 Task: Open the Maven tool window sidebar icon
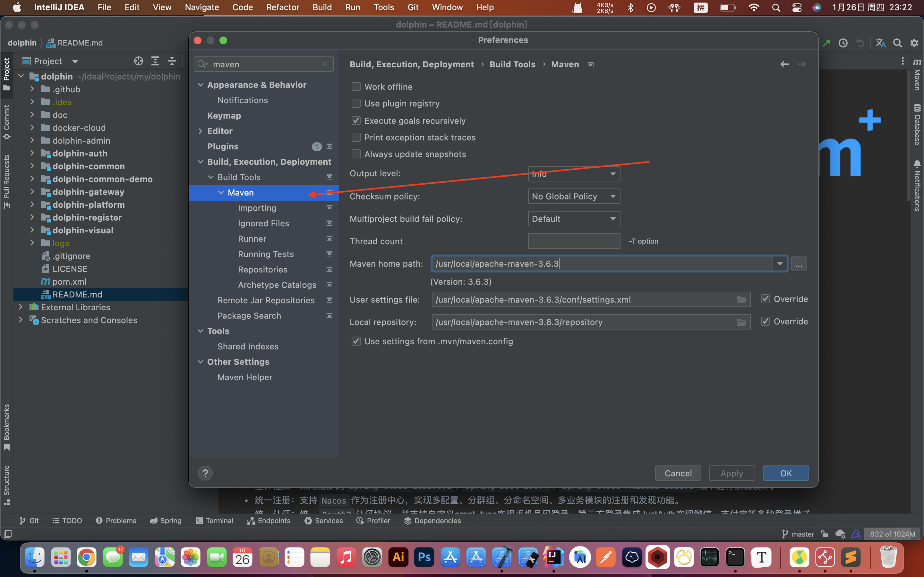[x=917, y=74]
